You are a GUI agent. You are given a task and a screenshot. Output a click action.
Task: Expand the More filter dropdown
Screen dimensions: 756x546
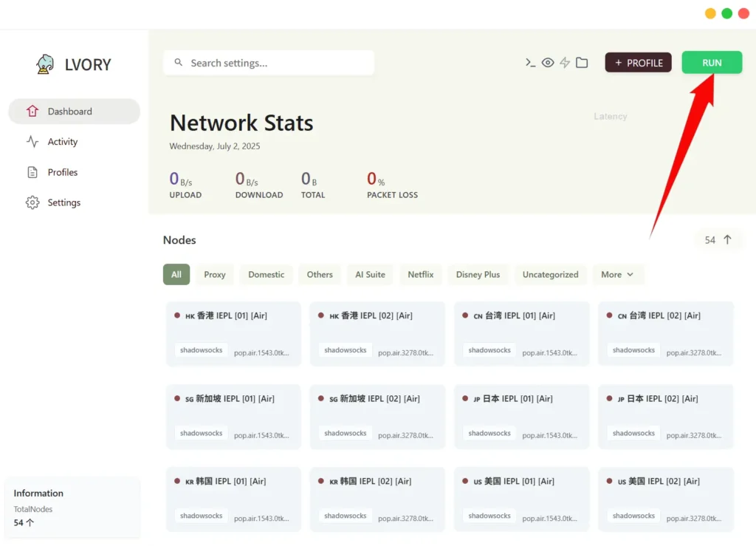coord(618,274)
